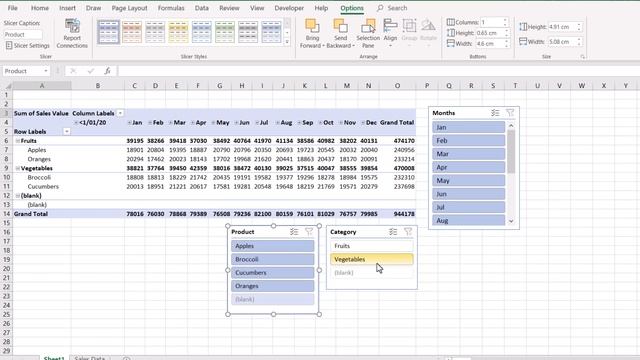Click the Slicer Caption text box
This screenshot has height=360, width=640.
[23, 35]
